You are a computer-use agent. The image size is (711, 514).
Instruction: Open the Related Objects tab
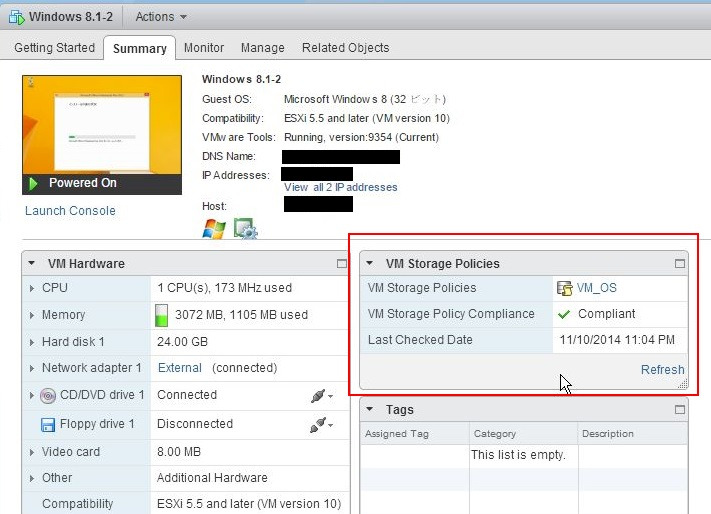coord(346,48)
